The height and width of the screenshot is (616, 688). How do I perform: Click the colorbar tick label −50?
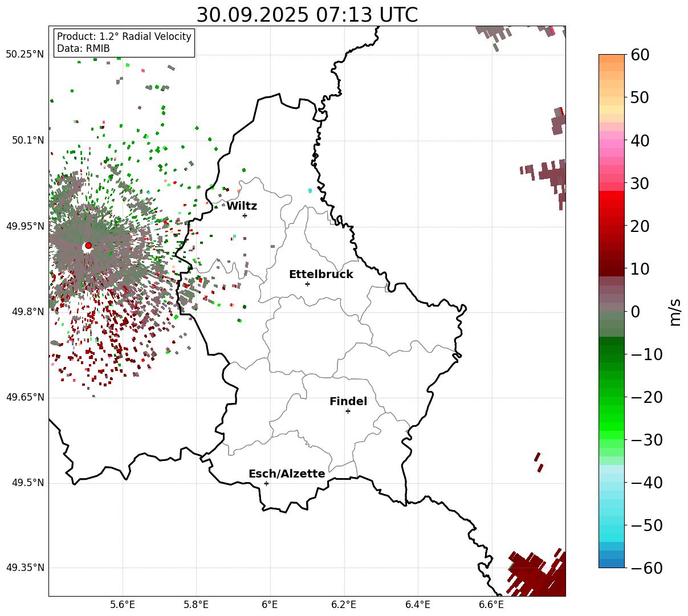pyautogui.click(x=646, y=525)
